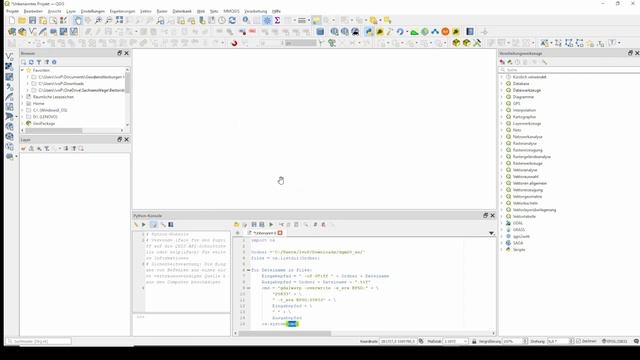Select the Pan Map hand tool
Viewport: 640px width, 360px height.
78,20
